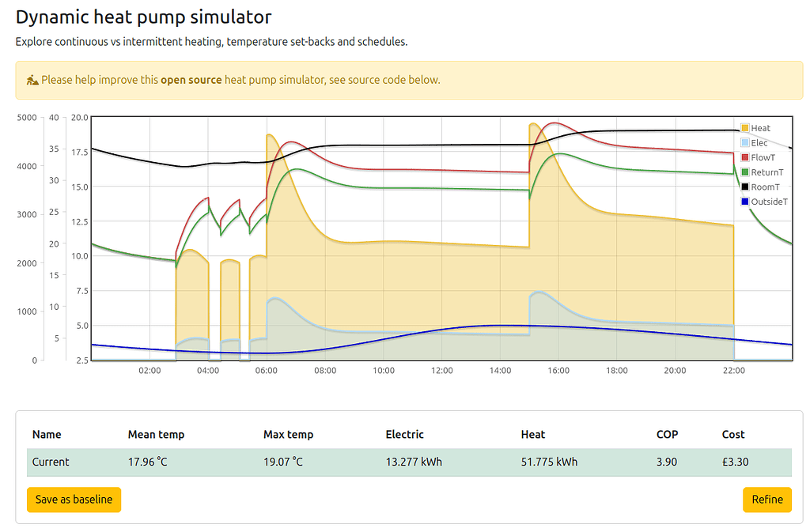
Task: Click the blue OutsideT legend swatch
Action: 745,202
